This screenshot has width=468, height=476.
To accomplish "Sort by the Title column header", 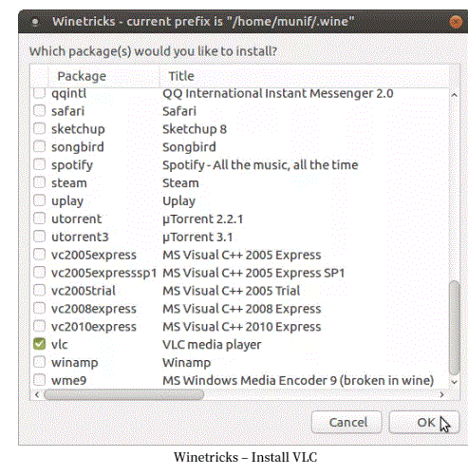I will [305, 76].
